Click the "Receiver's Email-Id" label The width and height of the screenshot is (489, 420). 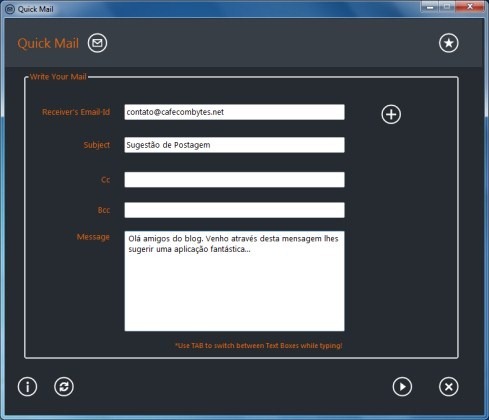(76, 112)
